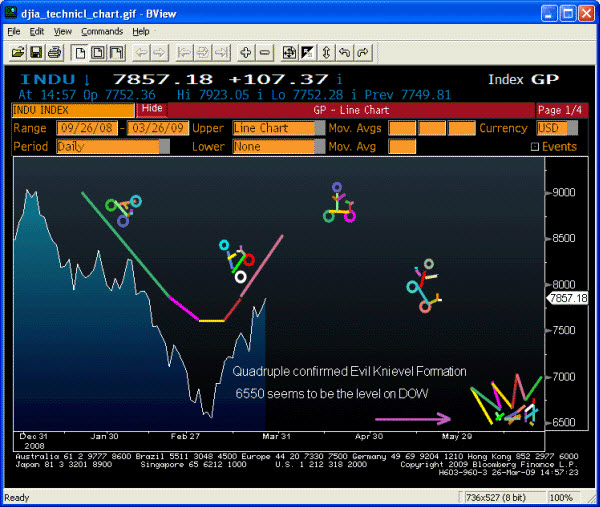
Task: Zoom out with the minus icon
Action: click(265, 51)
